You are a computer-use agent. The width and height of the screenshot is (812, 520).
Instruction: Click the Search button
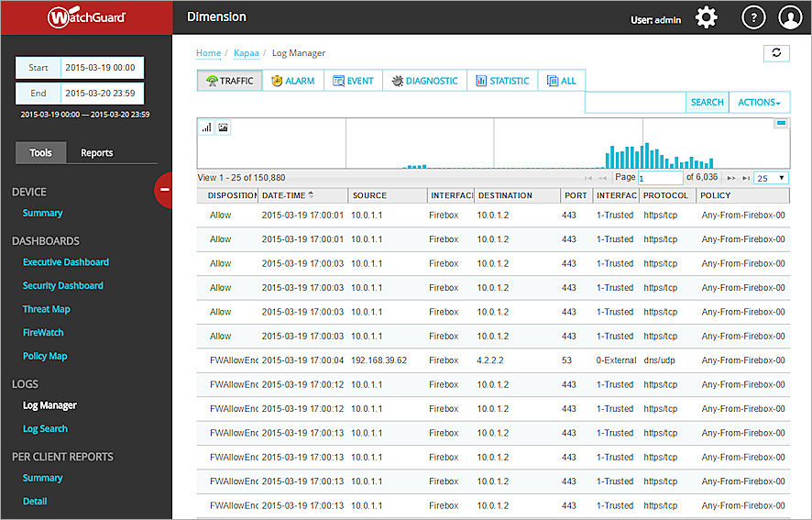coord(707,103)
